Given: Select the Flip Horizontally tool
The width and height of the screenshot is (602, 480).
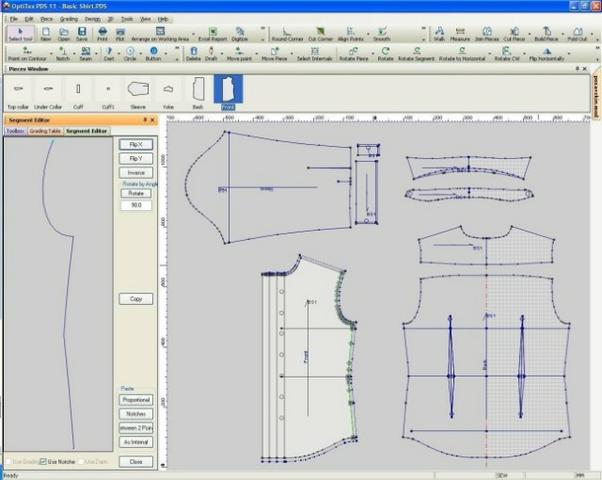Looking at the screenshot, I should 547,54.
